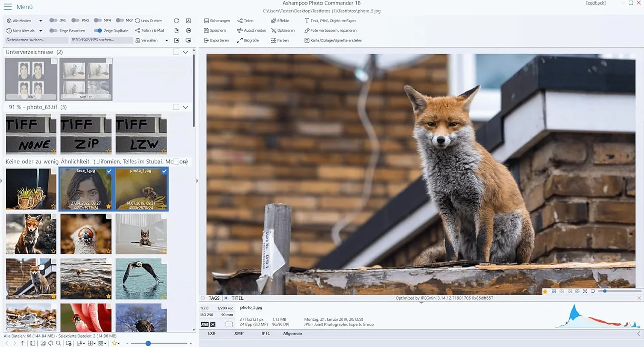644x347 pixels.
Task: Open the favorites star dropdown in browser bar
Action: (116, 343)
